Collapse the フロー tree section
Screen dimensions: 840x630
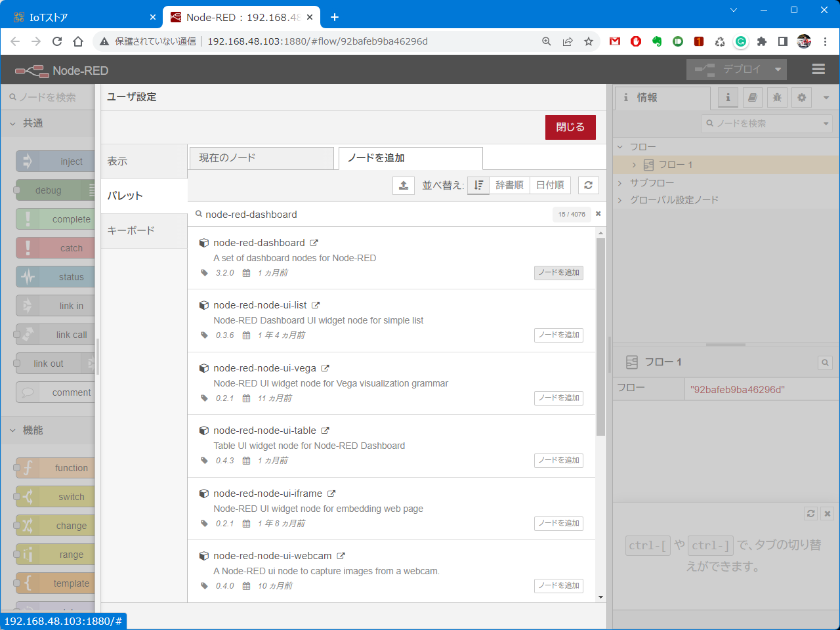(620, 147)
